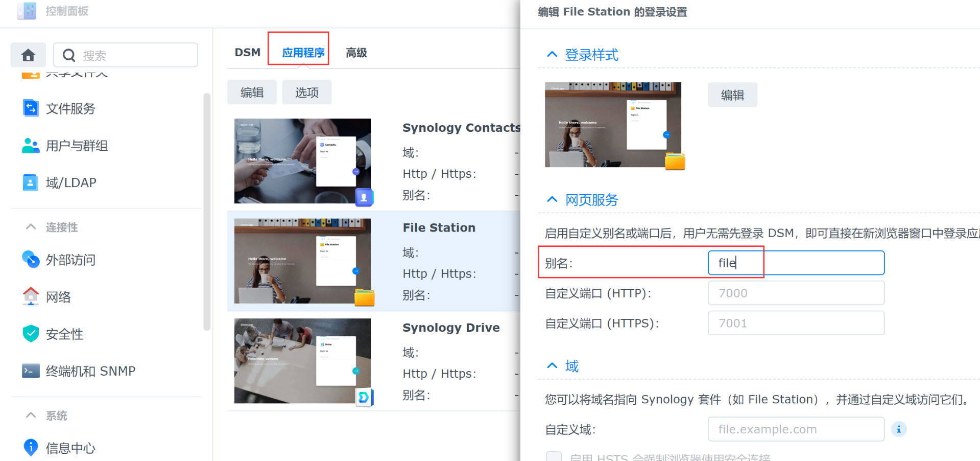Click the Synology Contacts title text
The image size is (980, 461).
tap(461, 128)
